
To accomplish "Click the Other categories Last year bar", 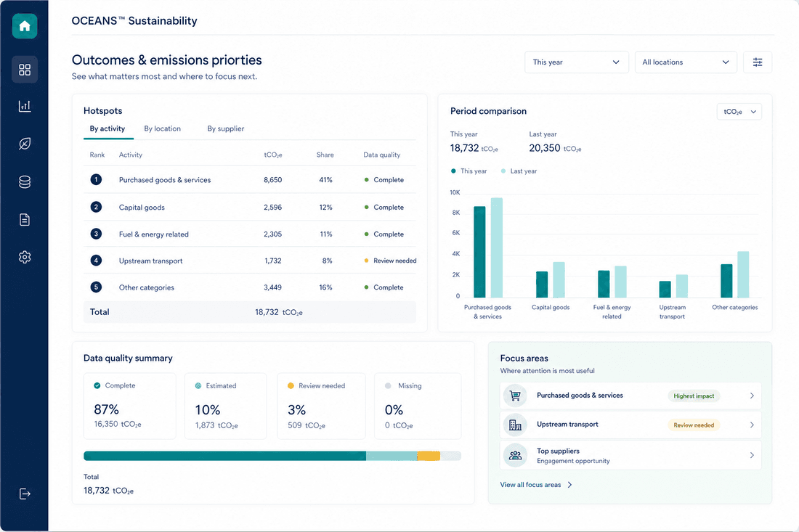I will click(x=743, y=274).
